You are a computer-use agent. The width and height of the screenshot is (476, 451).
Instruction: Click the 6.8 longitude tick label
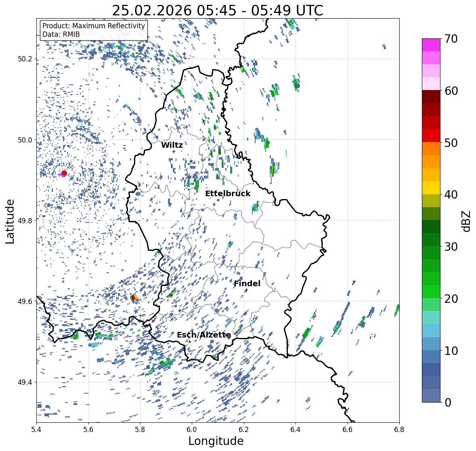(x=399, y=430)
